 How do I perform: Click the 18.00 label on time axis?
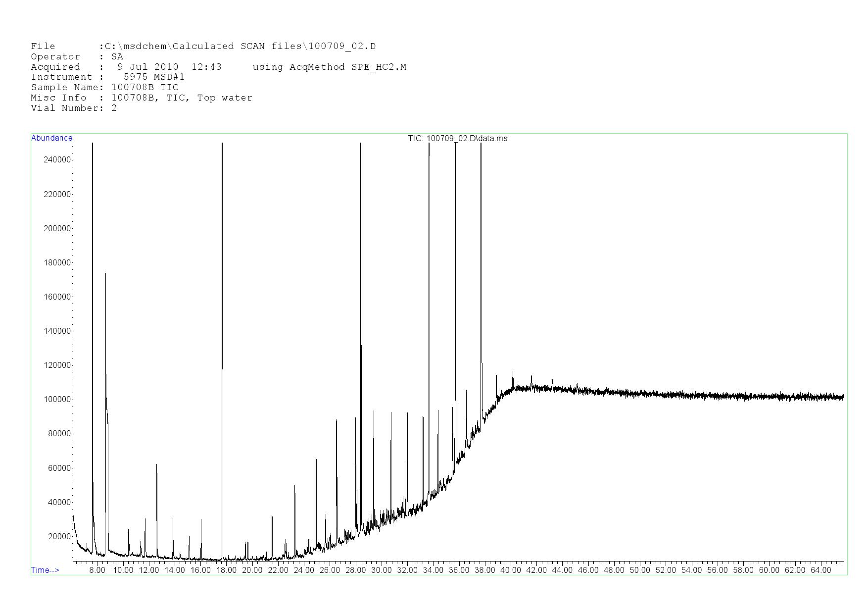click(x=226, y=570)
